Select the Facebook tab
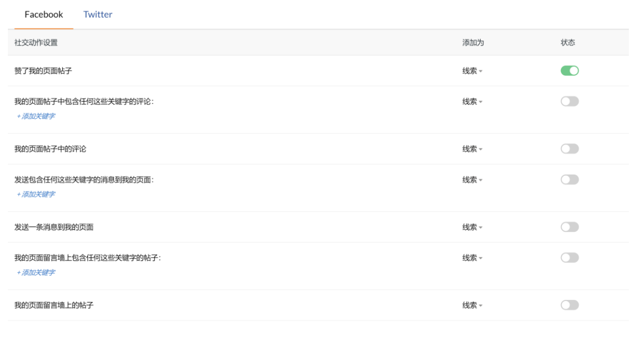 pos(44,15)
